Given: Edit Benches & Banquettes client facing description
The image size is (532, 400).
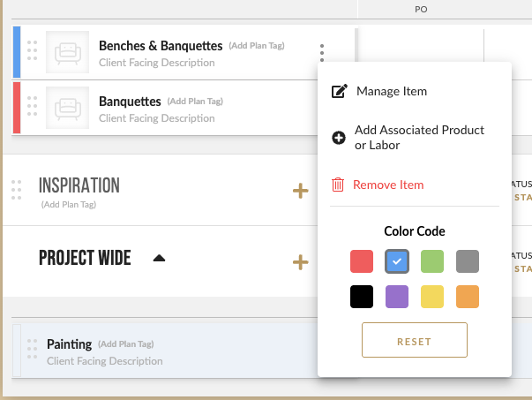Looking at the screenshot, I should pyautogui.click(x=157, y=63).
